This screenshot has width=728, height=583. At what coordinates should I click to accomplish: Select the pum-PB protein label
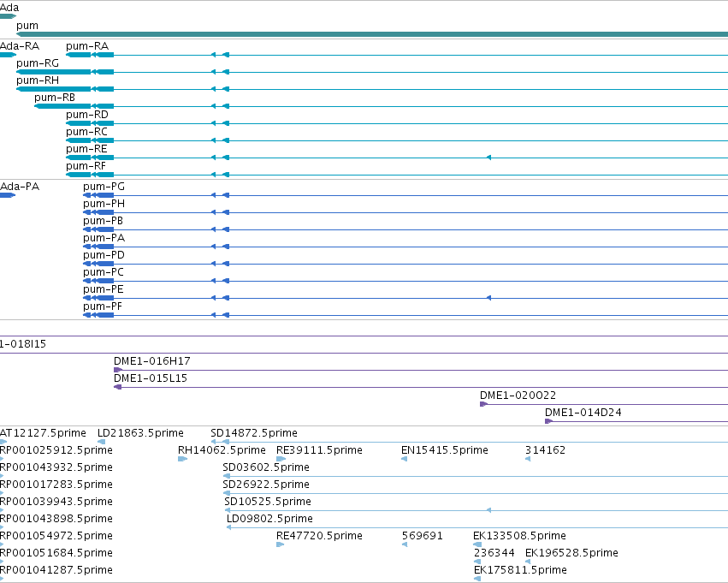[103, 221]
